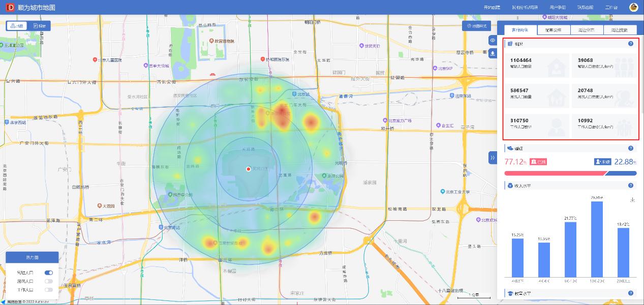Screen dimensions: 644x305
Task: Select the right button in top-left map toolbar
Action: (39, 26)
